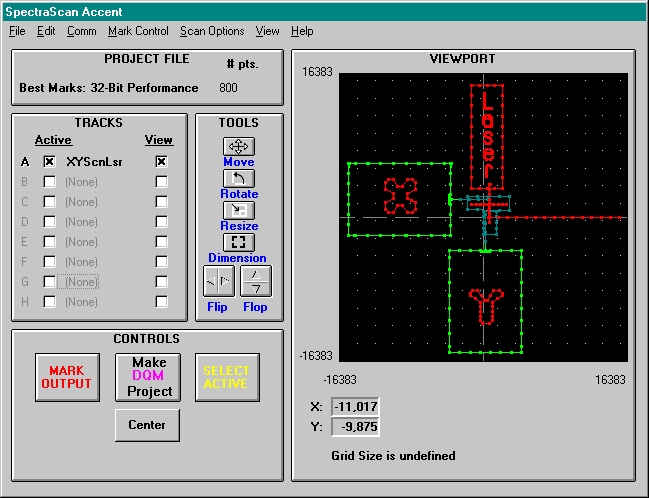The width and height of the screenshot is (649, 498).
Task: Enable Active checkbox for track C
Action: [49, 202]
